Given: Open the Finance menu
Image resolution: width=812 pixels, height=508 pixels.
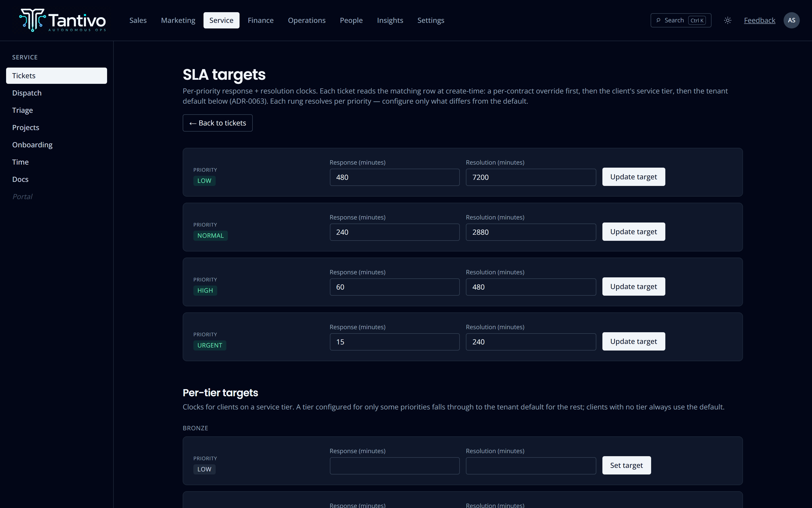Looking at the screenshot, I should 260,21.
